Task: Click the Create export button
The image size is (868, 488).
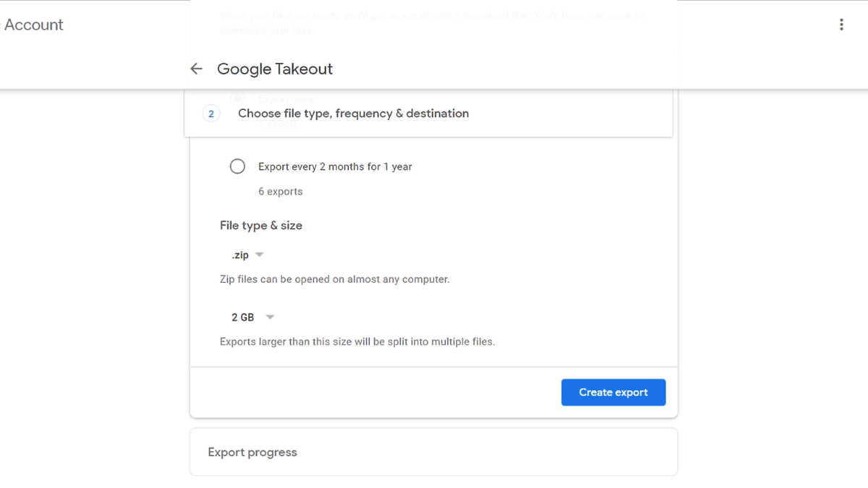Action: pos(613,392)
